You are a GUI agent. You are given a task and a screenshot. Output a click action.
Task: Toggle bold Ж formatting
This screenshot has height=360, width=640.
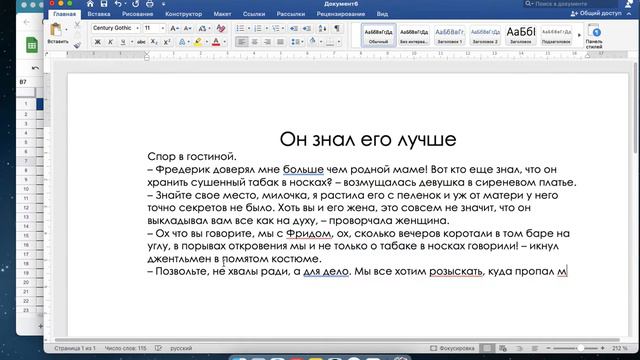click(98, 42)
